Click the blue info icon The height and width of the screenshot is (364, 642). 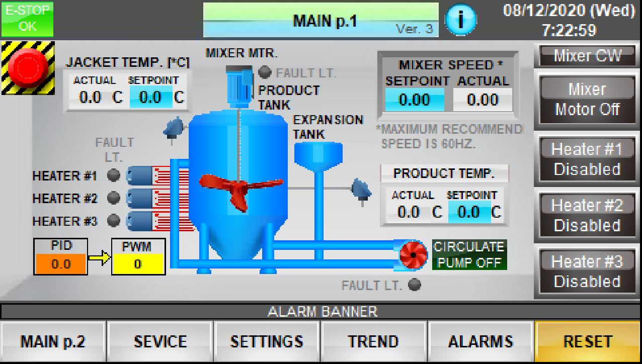pos(460,21)
